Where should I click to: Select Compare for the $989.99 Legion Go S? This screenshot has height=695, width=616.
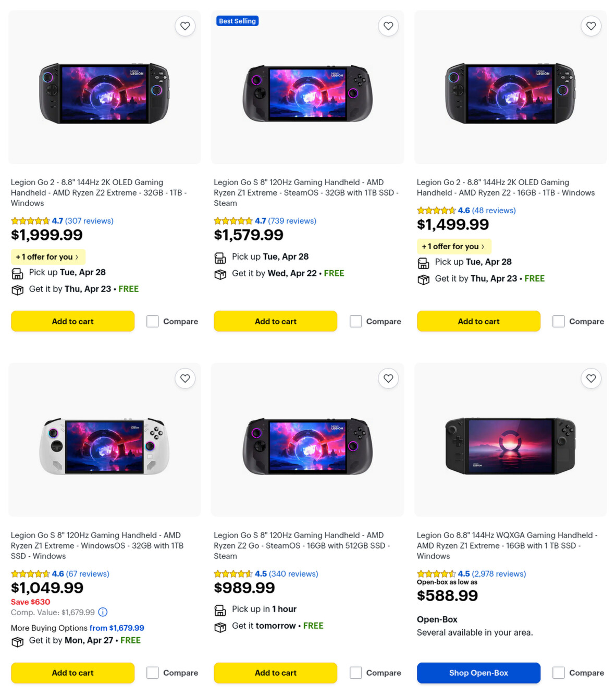tap(356, 673)
